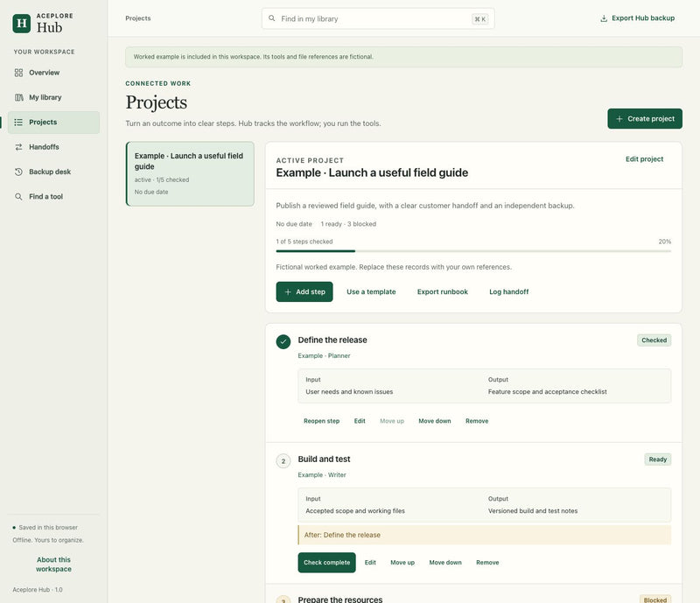Click Log handoff
This screenshot has height=603, width=700.
pyautogui.click(x=509, y=291)
